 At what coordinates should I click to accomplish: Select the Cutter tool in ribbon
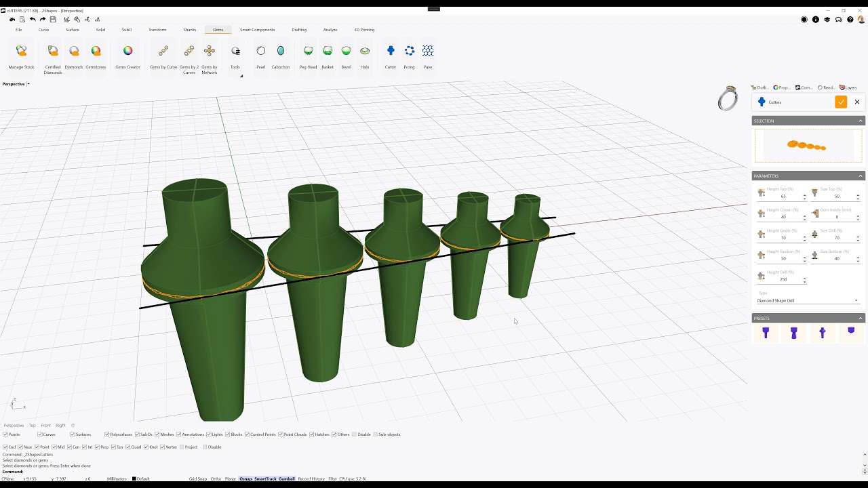[x=391, y=56]
